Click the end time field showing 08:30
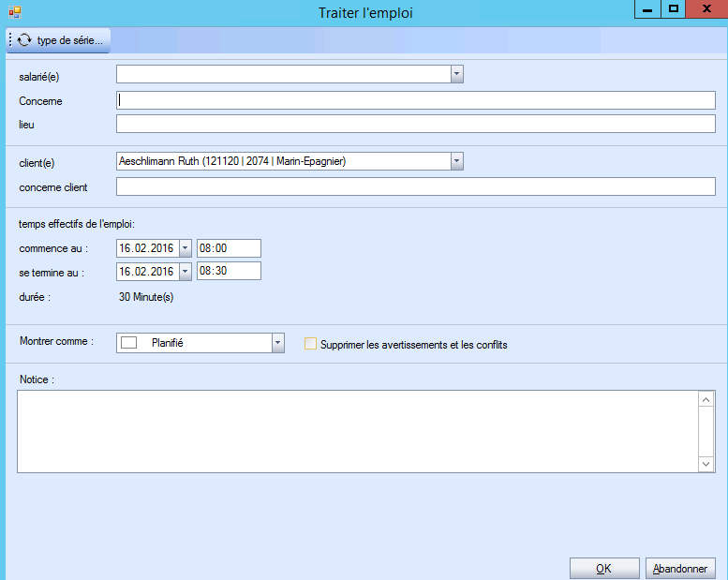Screen dimensions: 728x580 229,272
